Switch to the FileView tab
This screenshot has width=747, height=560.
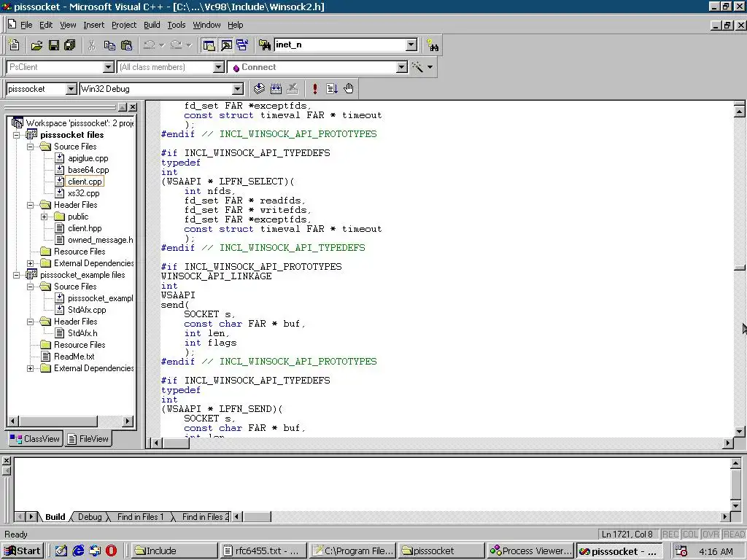tap(88, 439)
